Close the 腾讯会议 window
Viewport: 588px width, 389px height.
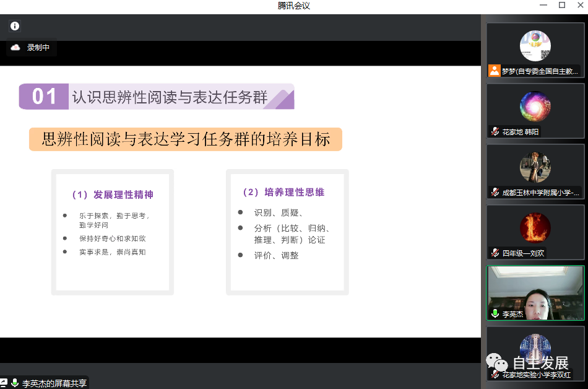click(580, 5)
